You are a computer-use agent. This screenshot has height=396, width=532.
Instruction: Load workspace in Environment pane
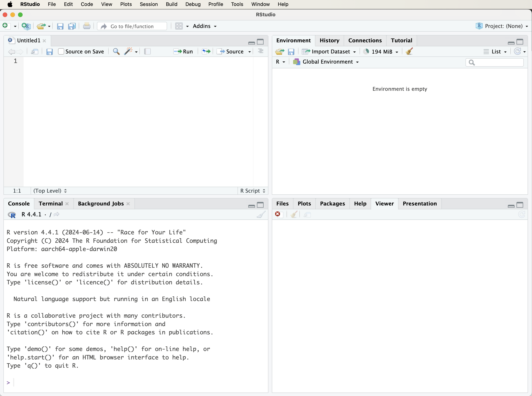pos(280,52)
